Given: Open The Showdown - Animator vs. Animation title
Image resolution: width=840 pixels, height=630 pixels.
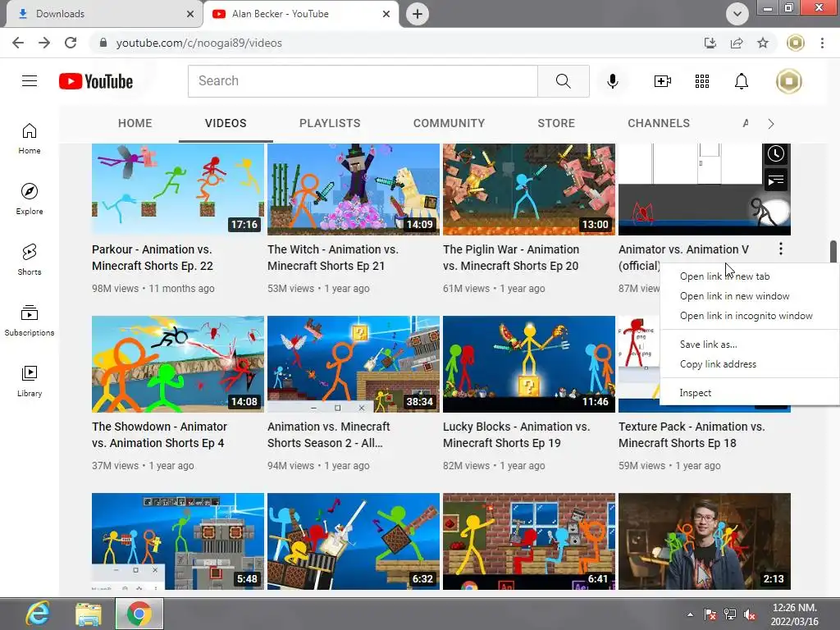Looking at the screenshot, I should click(160, 435).
